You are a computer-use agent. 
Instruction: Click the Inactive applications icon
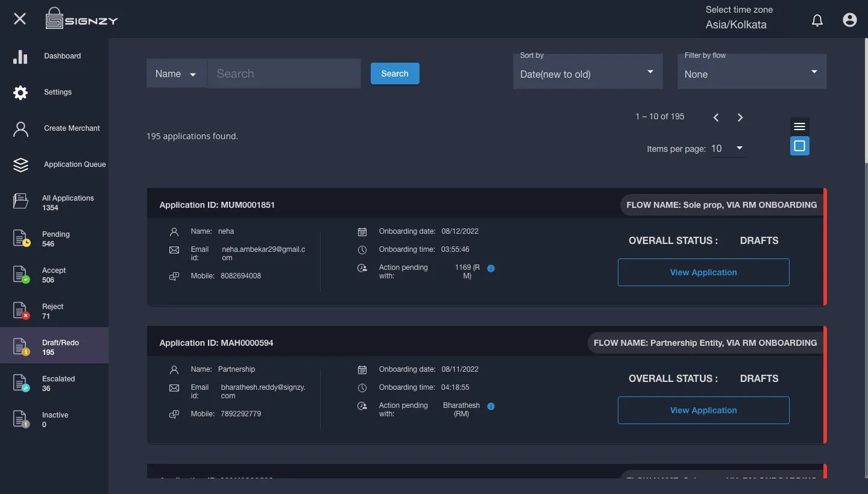point(22,419)
